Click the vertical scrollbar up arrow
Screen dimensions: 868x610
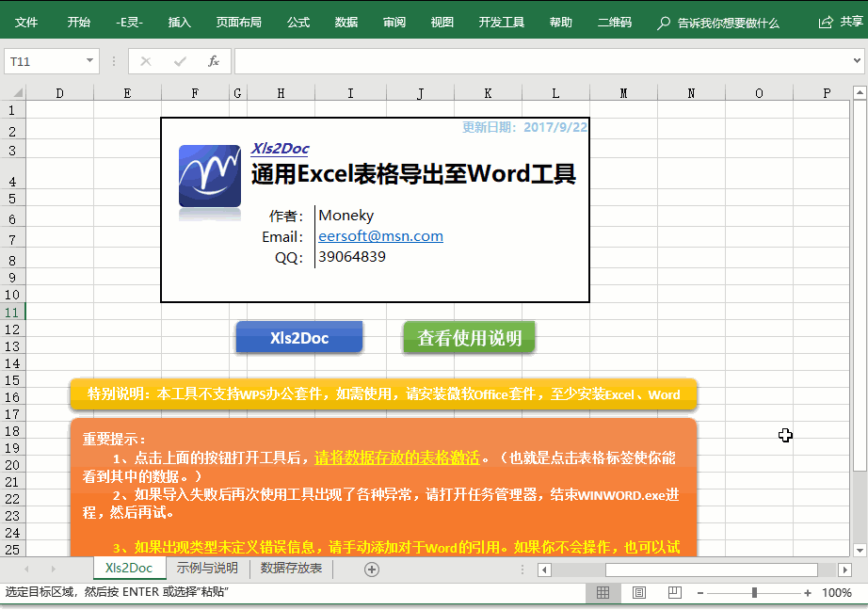[x=860, y=92]
